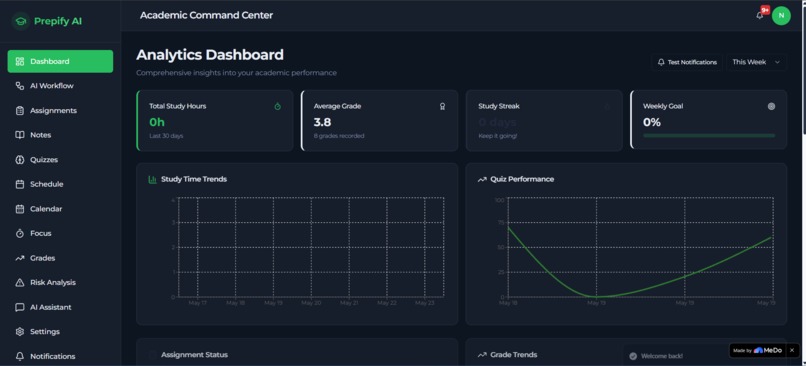Image resolution: width=806 pixels, height=366 pixels.
Task: Click the Assignments clipboard icon
Action: 20,111
